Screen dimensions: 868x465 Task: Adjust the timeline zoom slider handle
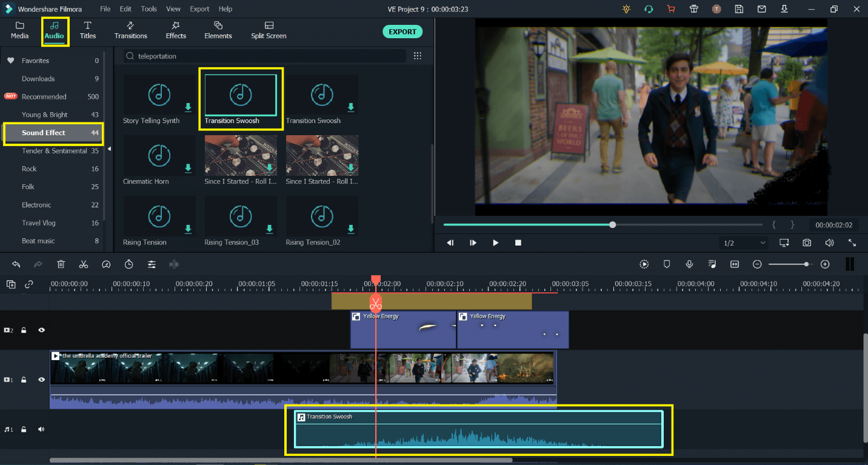point(806,264)
